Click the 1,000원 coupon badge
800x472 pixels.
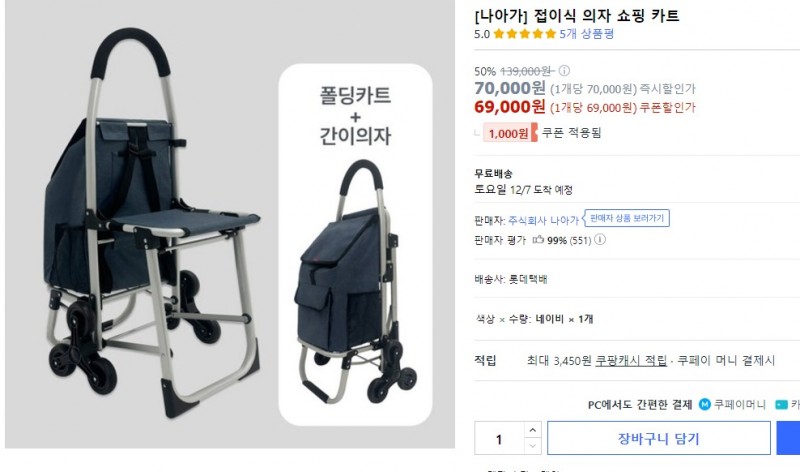pyautogui.click(x=510, y=133)
